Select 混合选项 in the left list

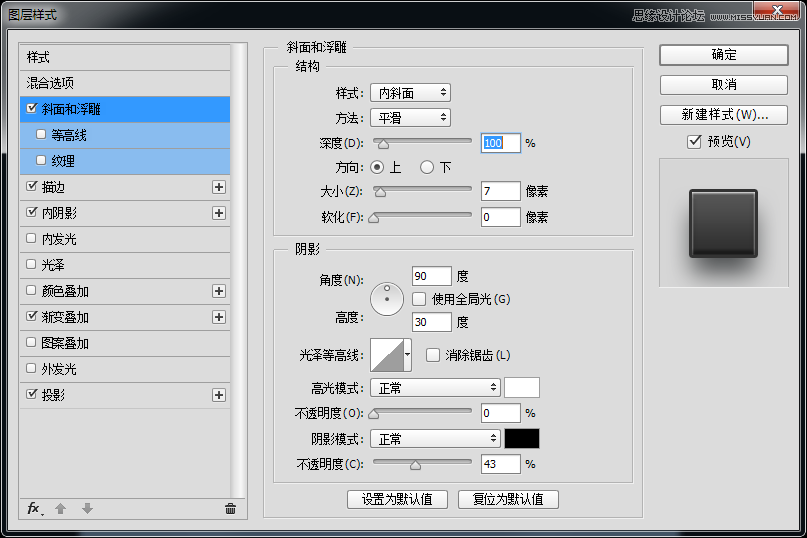pos(125,83)
